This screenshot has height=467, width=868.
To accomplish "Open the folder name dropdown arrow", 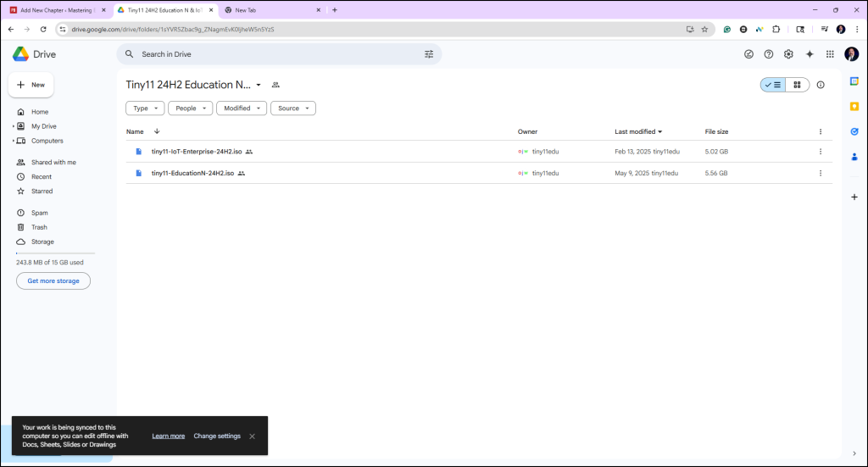I will (259, 86).
